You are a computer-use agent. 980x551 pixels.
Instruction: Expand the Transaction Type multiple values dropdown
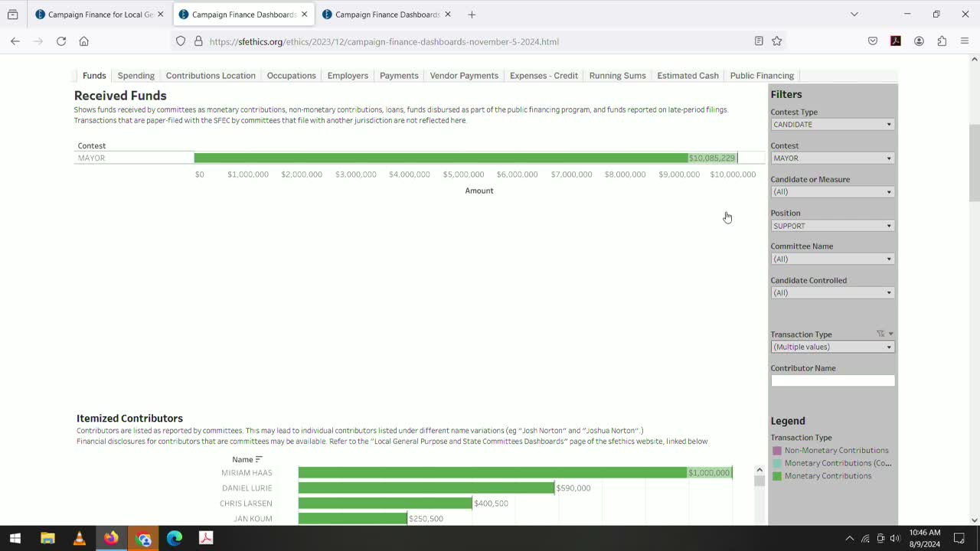832,347
